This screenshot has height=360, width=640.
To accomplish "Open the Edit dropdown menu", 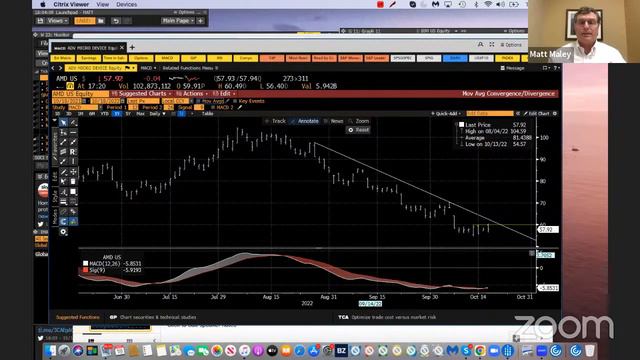I will pos(224,94).
